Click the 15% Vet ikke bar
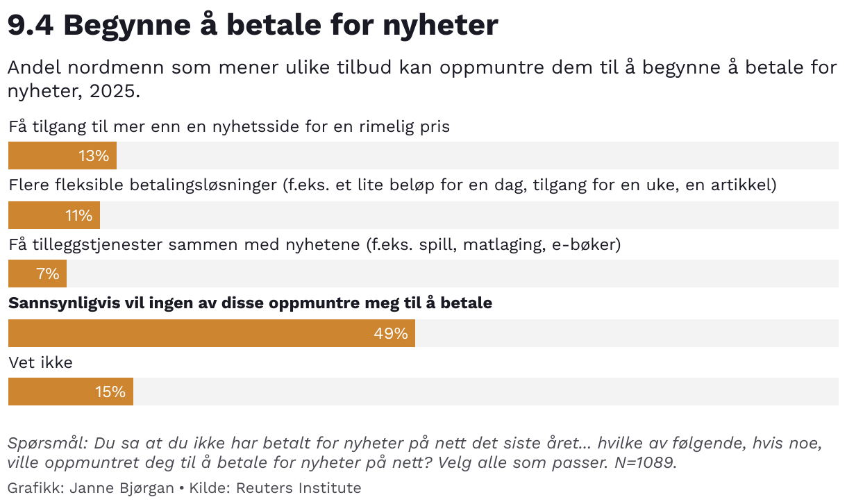This screenshot has height=504, width=847. click(x=71, y=392)
